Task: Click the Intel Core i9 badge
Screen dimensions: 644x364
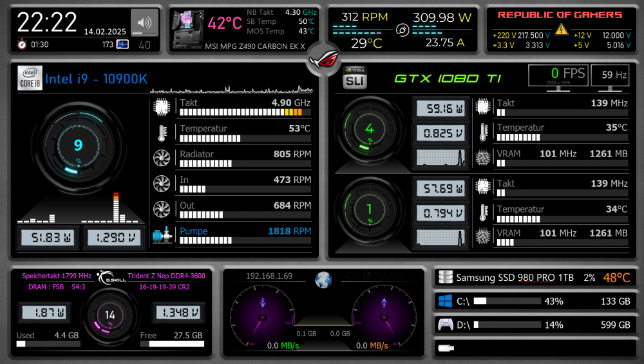Action: (x=30, y=79)
